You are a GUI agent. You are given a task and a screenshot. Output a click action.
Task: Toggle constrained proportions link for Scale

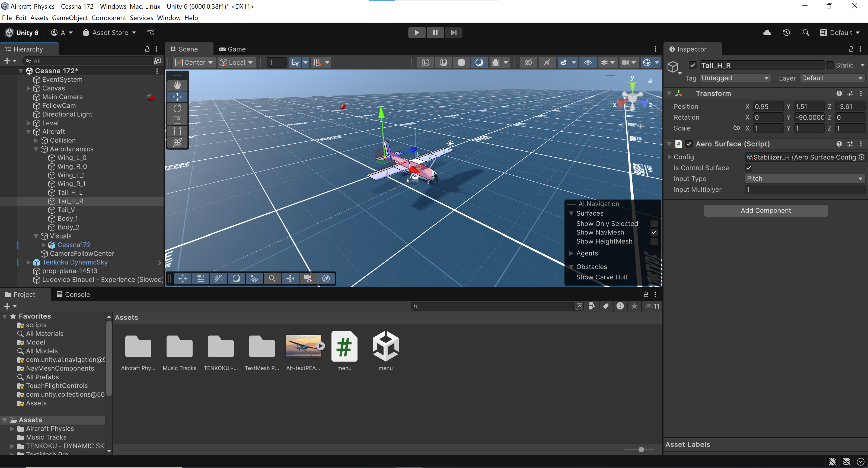737,128
